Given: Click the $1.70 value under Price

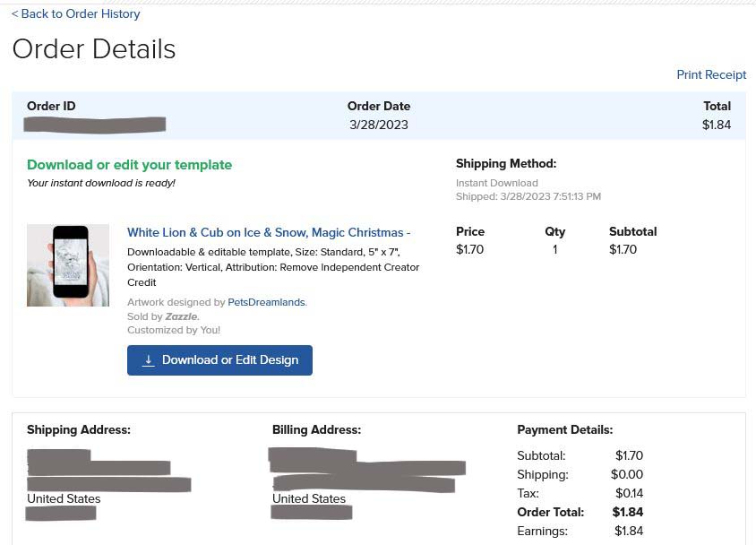Looking at the screenshot, I should [x=469, y=250].
